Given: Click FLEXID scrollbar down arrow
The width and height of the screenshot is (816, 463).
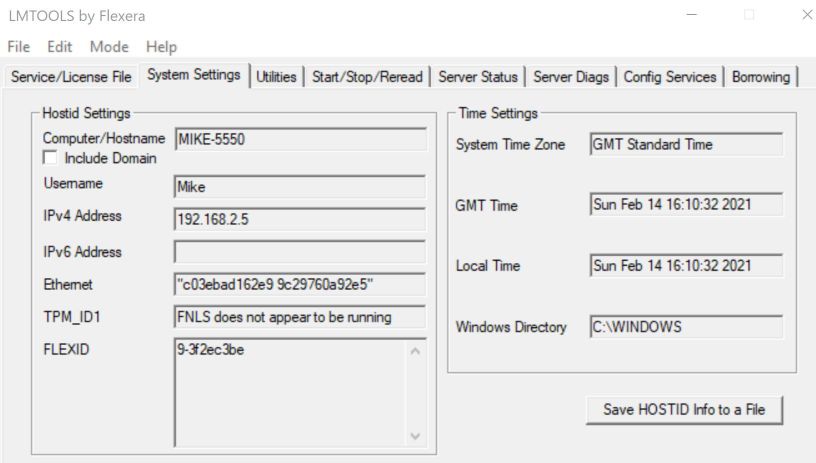Looking at the screenshot, I should click(415, 436).
